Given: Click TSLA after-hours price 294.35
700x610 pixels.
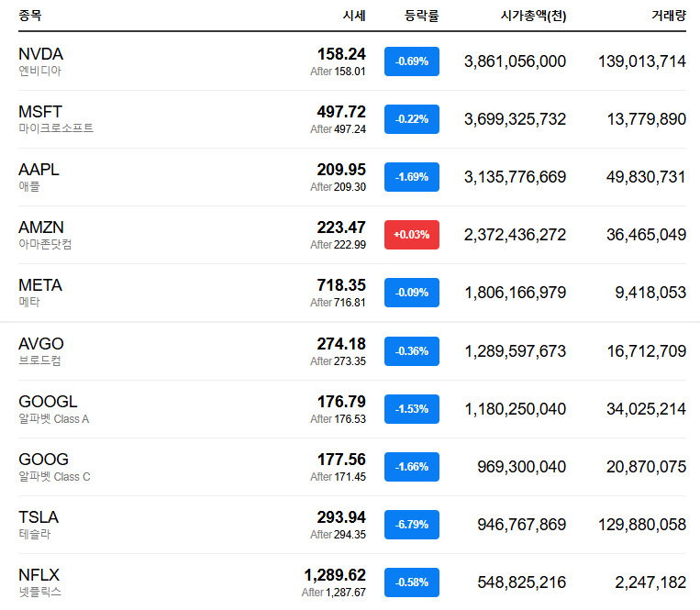Looking at the screenshot, I should [350, 535].
